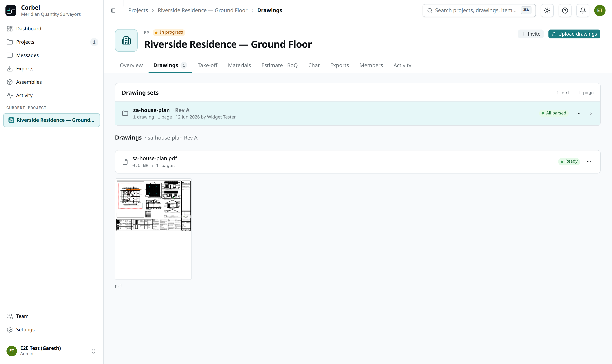Viewport: 612px width, 364px height.
Task: Switch to the Estimate · BoQ tab
Action: pyautogui.click(x=279, y=65)
